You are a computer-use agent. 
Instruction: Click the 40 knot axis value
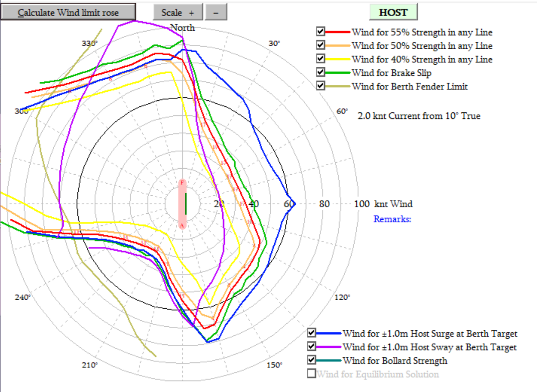pos(254,204)
